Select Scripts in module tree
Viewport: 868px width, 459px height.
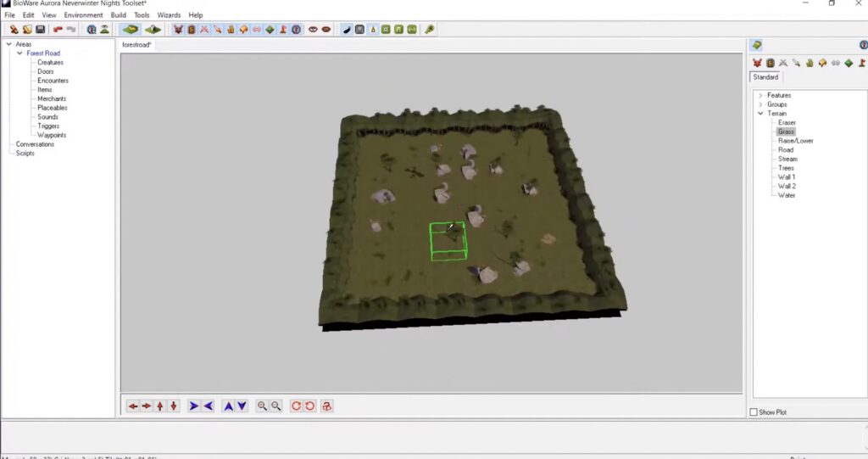pyautogui.click(x=25, y=153)
